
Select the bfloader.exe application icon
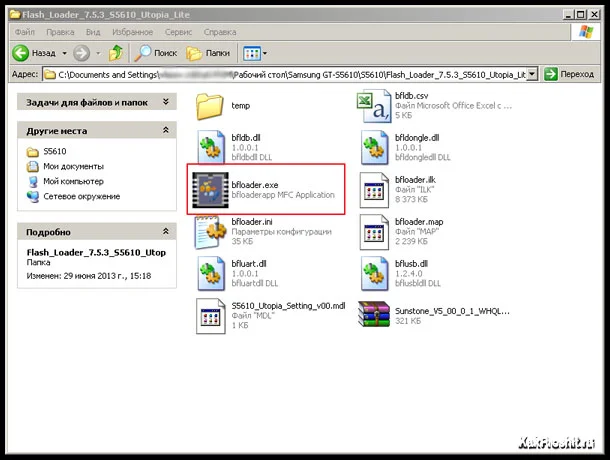211,188
